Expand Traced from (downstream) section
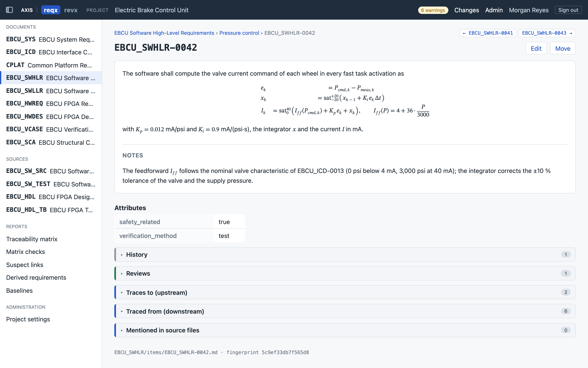Screen dimensions: 588x368 345,311
